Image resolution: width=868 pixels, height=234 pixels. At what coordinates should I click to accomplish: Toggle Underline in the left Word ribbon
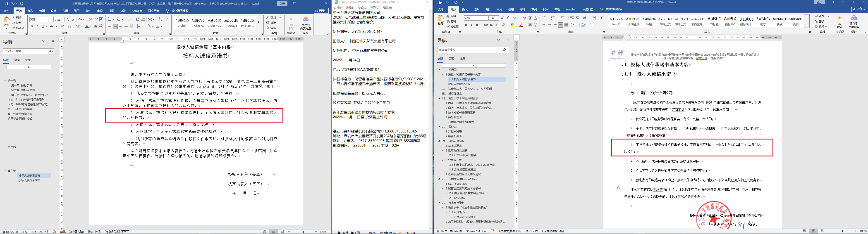pyautogui.click(x=43, y=26)
